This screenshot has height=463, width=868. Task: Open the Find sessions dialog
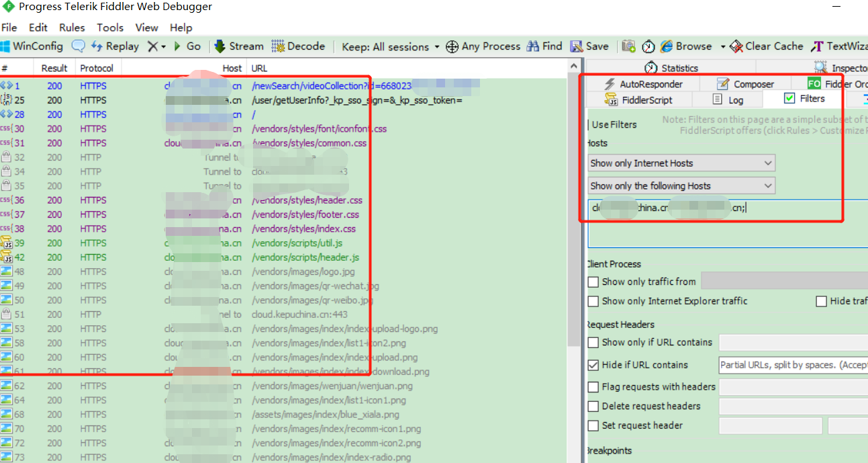click(x=544, y=46)
